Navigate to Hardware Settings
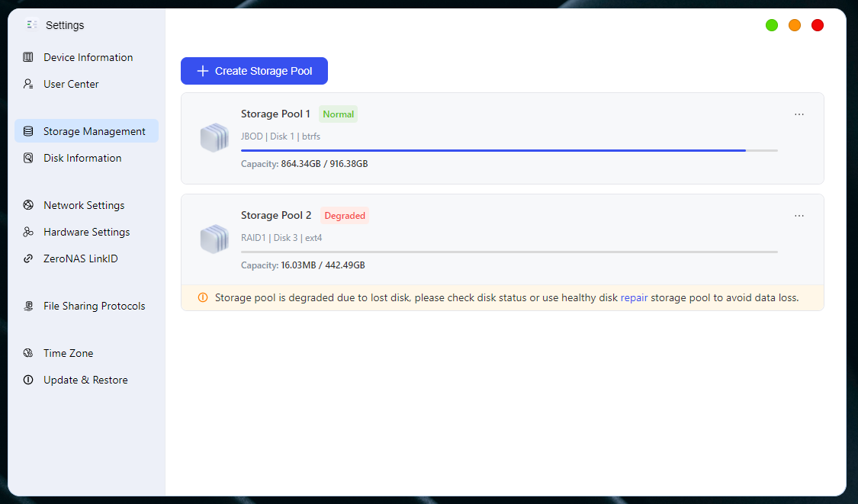 pyautogui.click(x=86, y=232)
